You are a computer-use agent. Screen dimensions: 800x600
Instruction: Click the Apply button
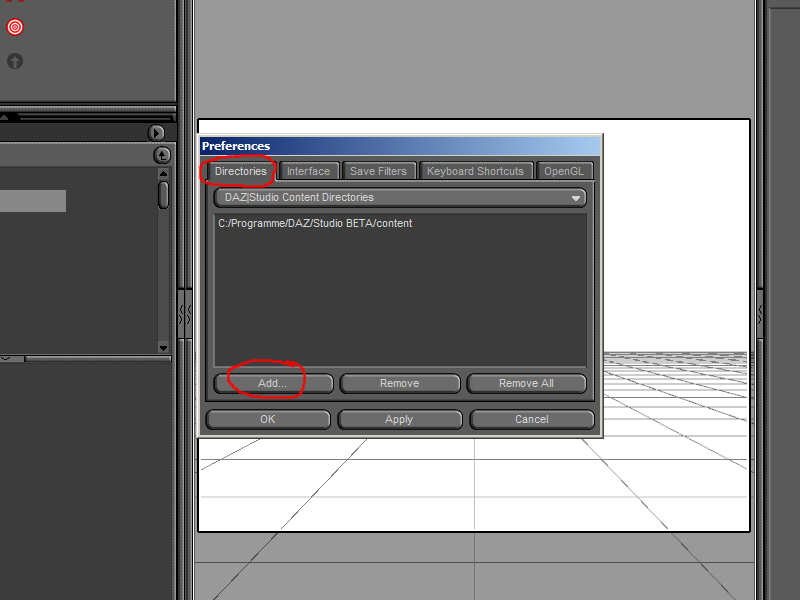click(x=399, y=419)
